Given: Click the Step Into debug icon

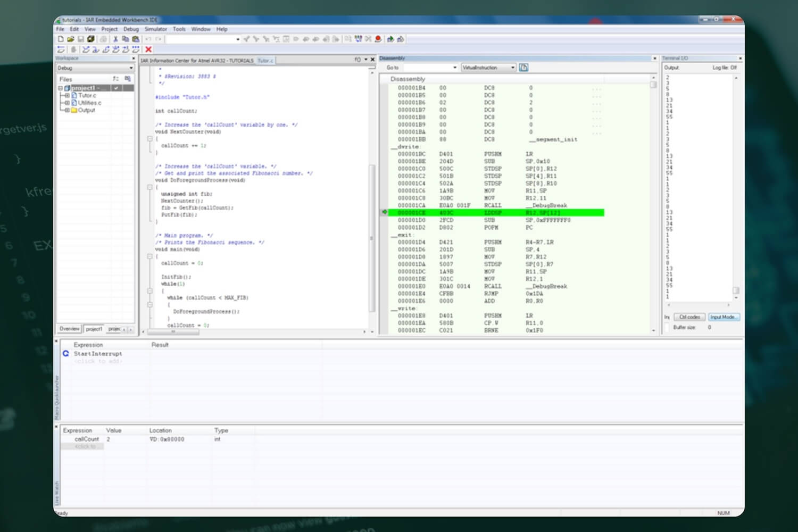Looking at the screenshot, I should pyautogui.click(x=95, y=49).
